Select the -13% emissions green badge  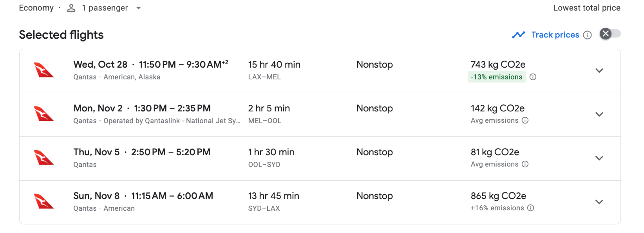point(496,77)
